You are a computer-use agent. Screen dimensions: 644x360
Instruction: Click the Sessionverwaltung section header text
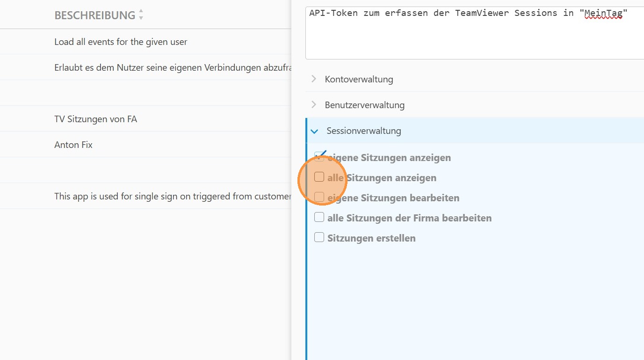tap(363, 131)
